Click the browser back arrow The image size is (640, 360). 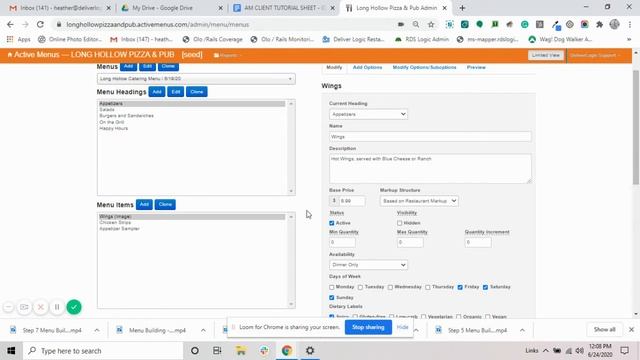coord(10,24)
